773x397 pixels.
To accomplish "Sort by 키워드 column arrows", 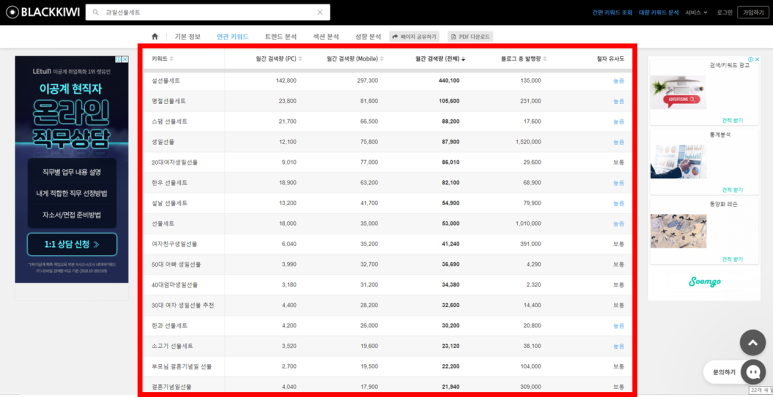I will pyautogui.click(x=172, y=59).
